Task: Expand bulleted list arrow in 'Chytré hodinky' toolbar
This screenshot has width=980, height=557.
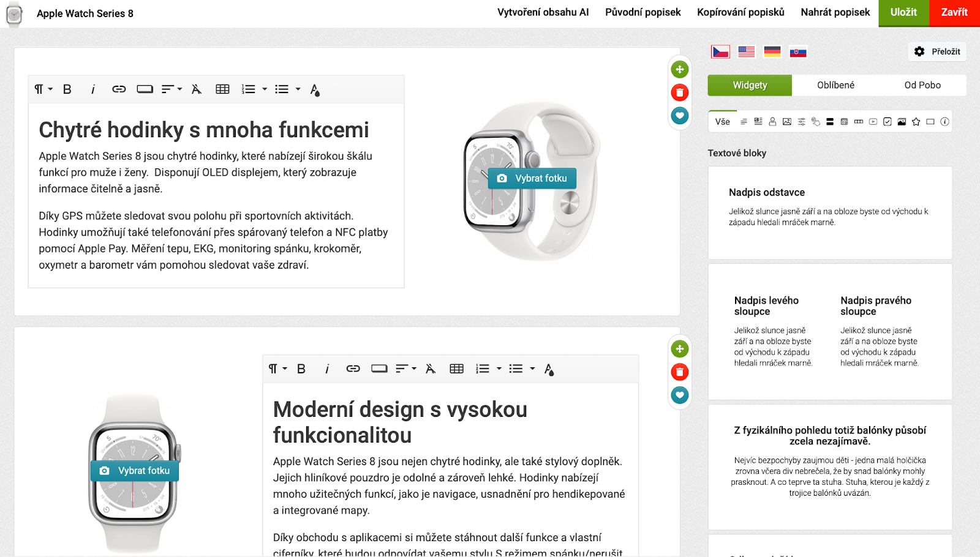Action: 298,89
